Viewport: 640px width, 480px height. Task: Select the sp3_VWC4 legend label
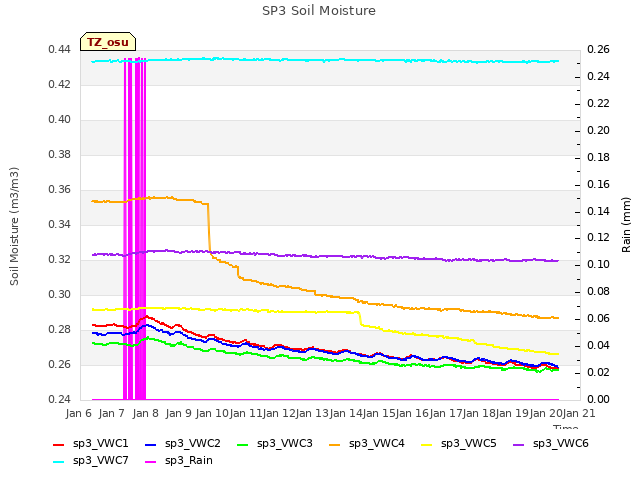pos(377,443)
